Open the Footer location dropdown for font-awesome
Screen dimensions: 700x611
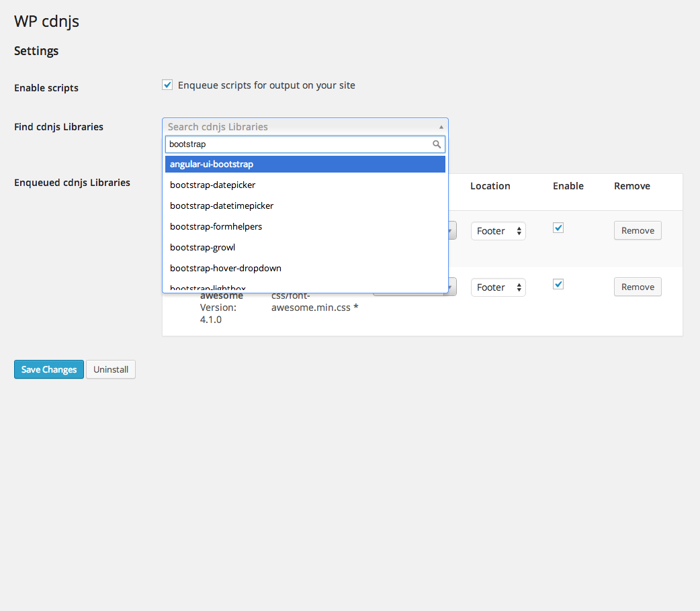point(498,287)
